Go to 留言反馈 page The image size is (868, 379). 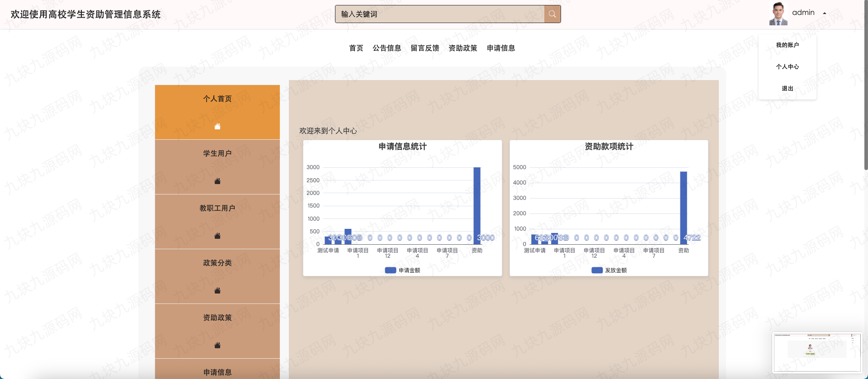pos(425,48)
